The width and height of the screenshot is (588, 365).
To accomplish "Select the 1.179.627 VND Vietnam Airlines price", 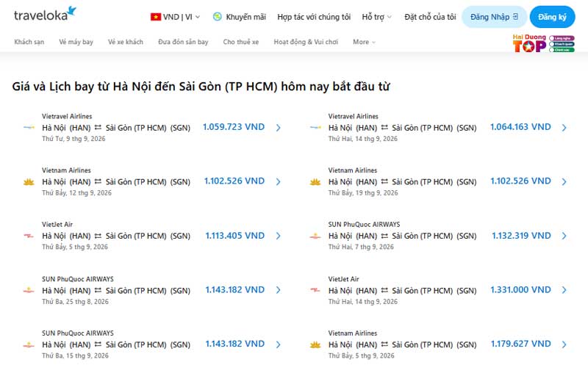I will 521,344.
